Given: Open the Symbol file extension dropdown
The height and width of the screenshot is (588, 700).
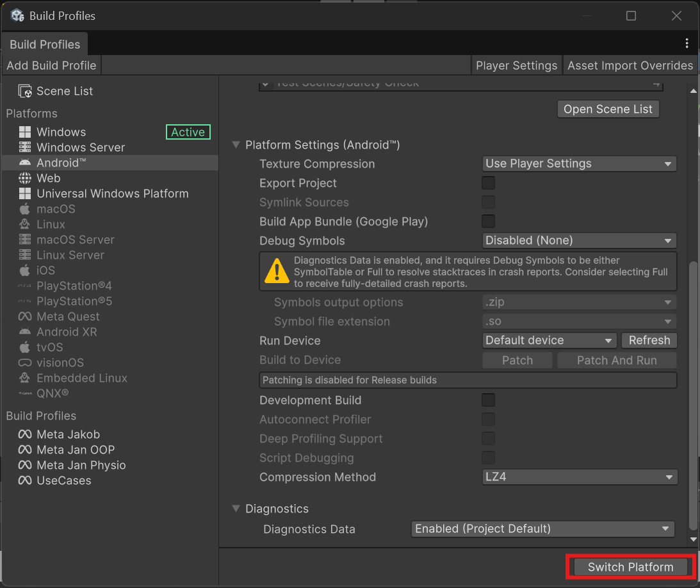Looking at the screenshot, I should (579, 322).
